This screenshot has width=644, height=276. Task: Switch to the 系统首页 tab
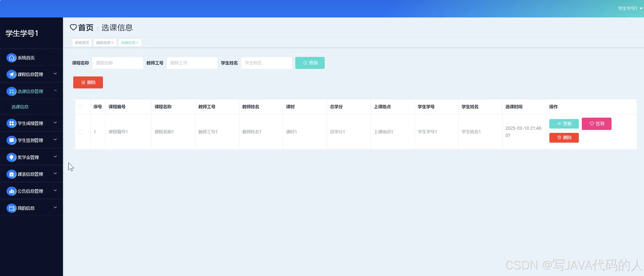(82, 43)
